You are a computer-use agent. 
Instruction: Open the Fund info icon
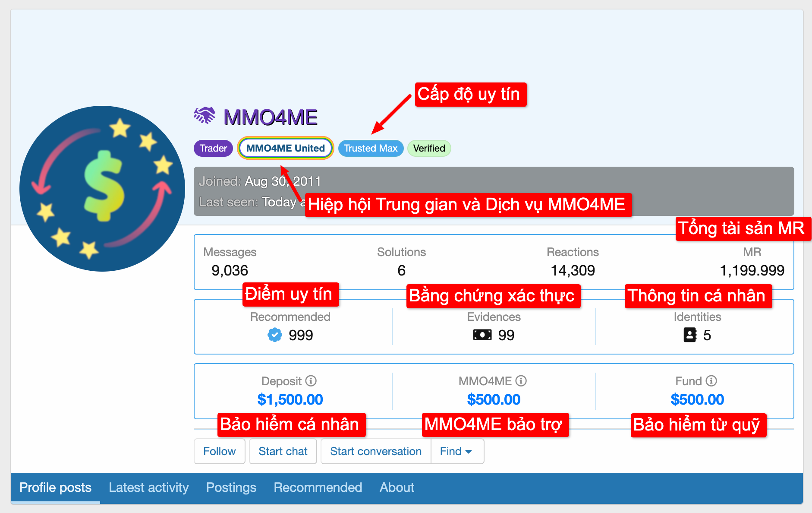point(711,381)
